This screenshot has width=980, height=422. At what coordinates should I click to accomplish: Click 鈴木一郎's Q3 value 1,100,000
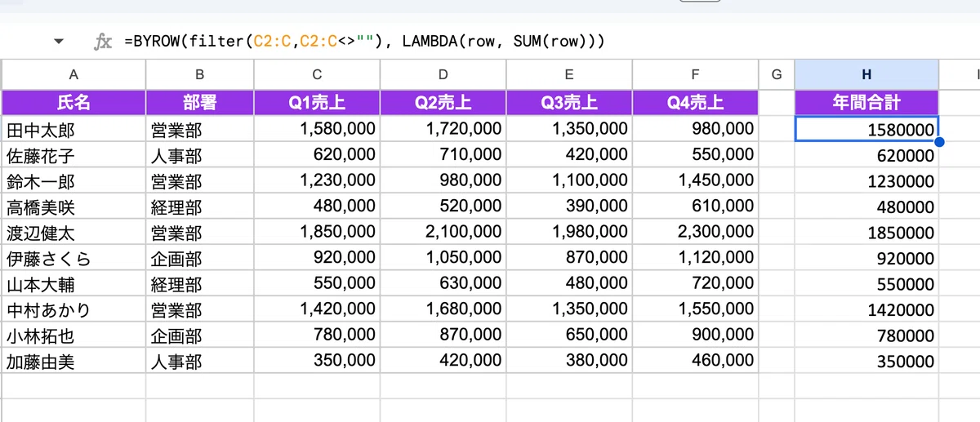[569, 180]
